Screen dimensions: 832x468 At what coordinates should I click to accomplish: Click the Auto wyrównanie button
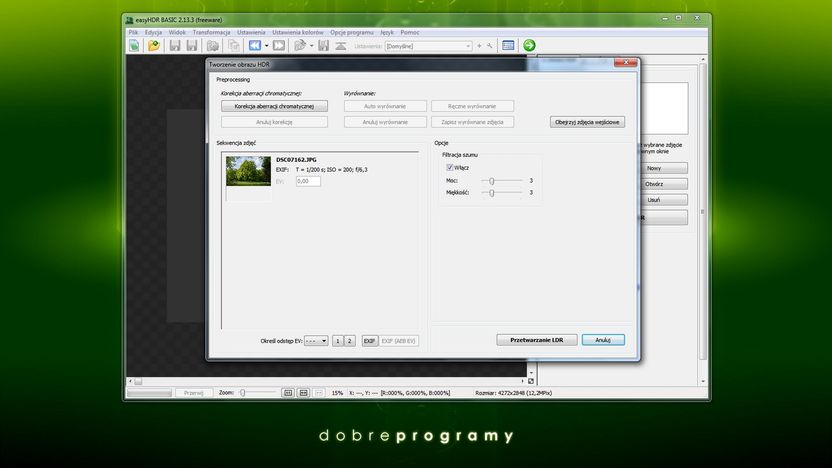(385, 106)
